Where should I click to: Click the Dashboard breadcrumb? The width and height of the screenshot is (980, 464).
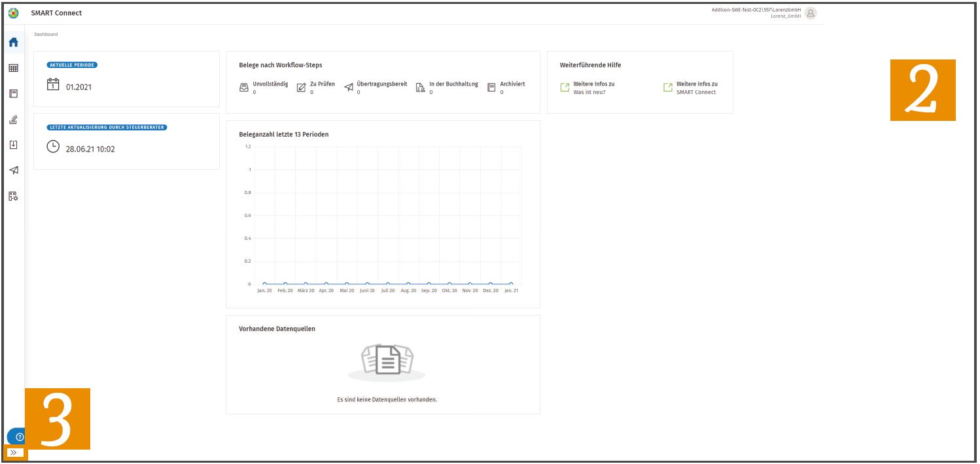[x=46, y=34]
